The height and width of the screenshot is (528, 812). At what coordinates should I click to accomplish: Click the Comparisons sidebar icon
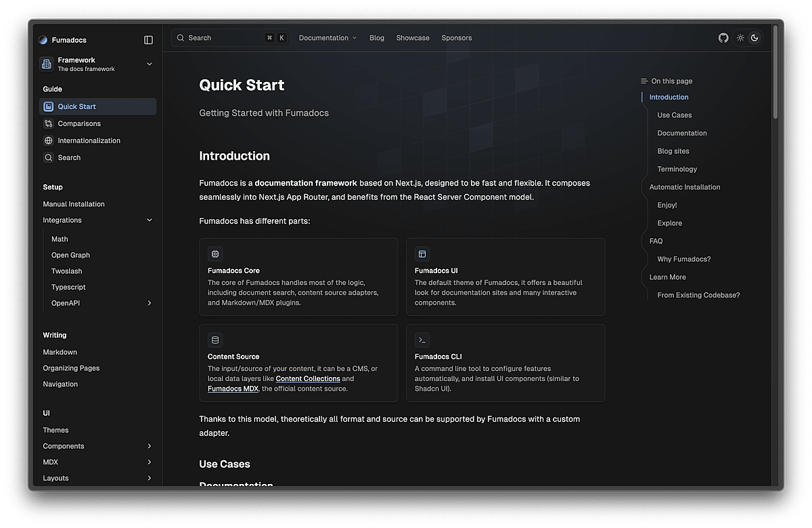(48, 124)
